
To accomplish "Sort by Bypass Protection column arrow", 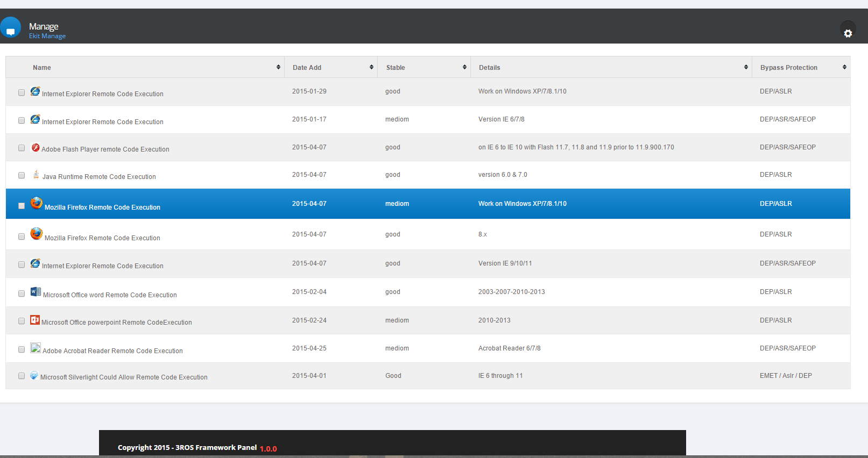I will coord(844,67).
